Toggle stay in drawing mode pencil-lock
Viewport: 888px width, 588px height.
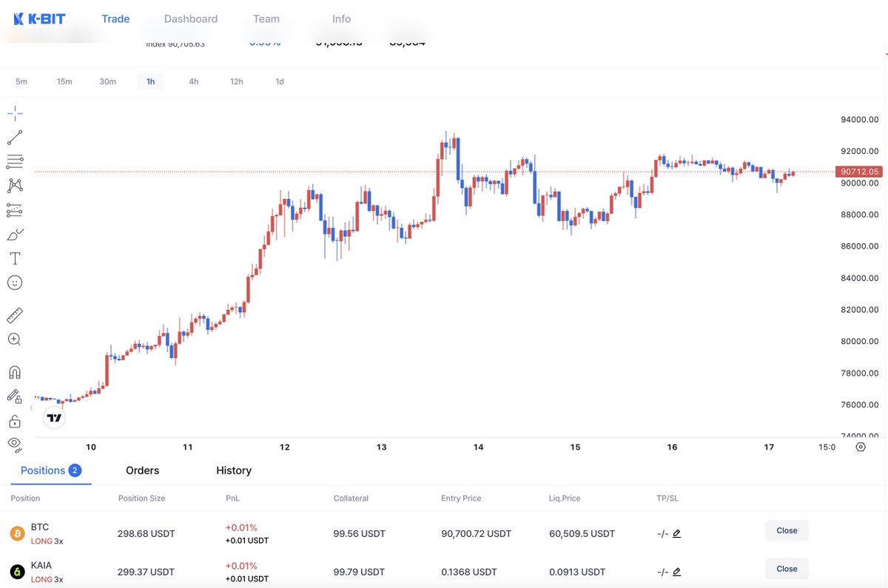pyautogui.click(x=15, y=396)
